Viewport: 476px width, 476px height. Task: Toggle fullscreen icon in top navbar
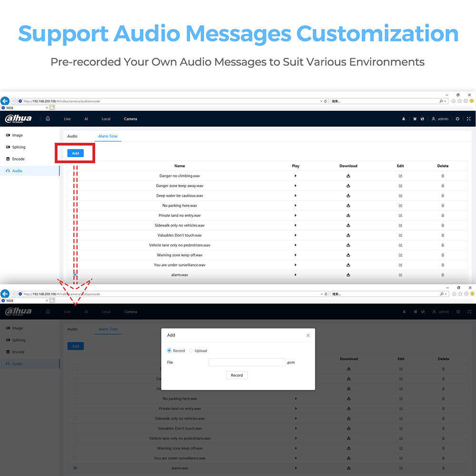coord(469,119)
